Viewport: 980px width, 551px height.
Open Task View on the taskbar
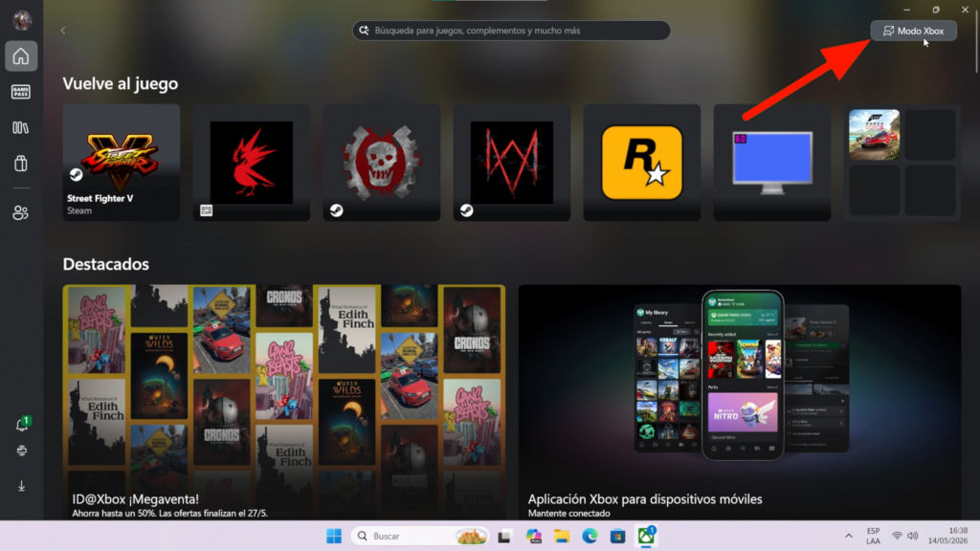click(504, 536)
